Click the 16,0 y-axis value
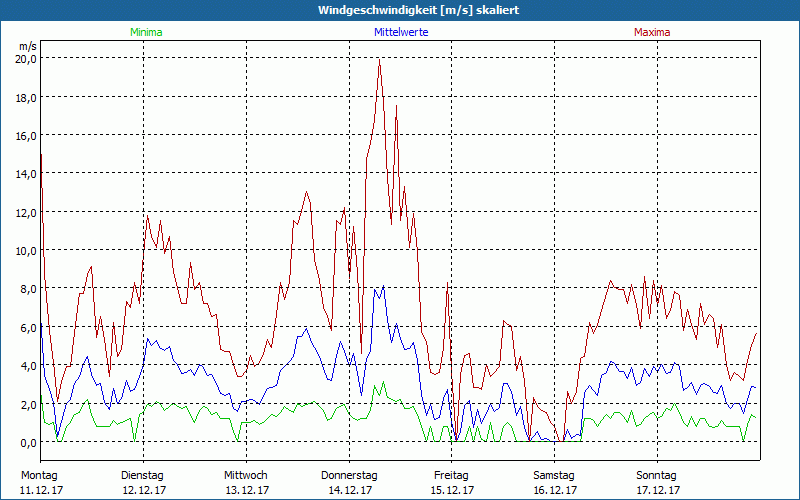This screenshot has height=500, width=800. [x=24, y=135]
